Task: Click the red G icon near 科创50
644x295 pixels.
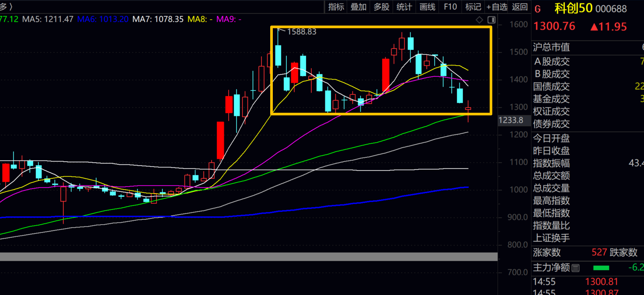Action: 538,9
